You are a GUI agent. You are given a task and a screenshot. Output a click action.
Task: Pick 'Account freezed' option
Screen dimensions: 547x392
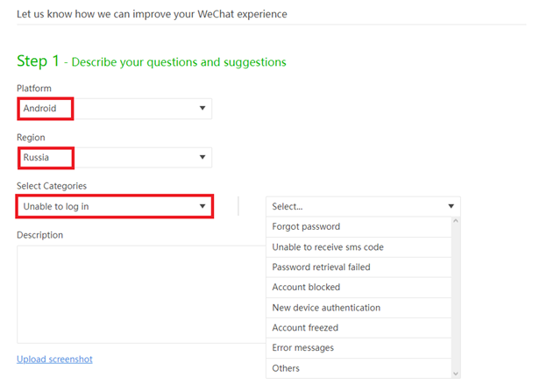(x=359, y=328)
